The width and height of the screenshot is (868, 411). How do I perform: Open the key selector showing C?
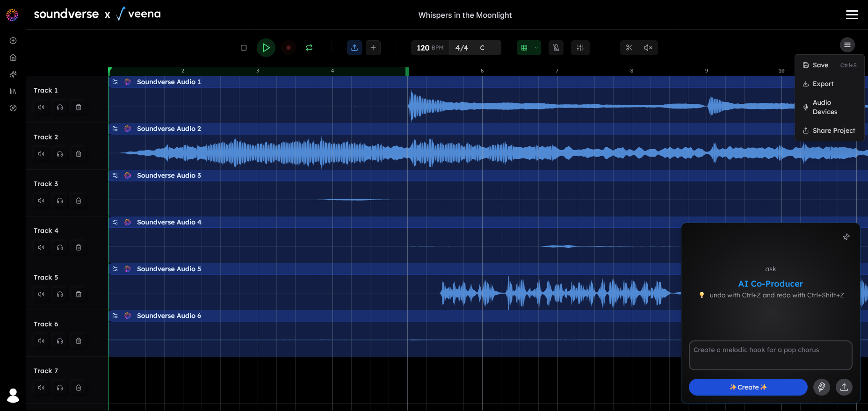pos(487,48)
